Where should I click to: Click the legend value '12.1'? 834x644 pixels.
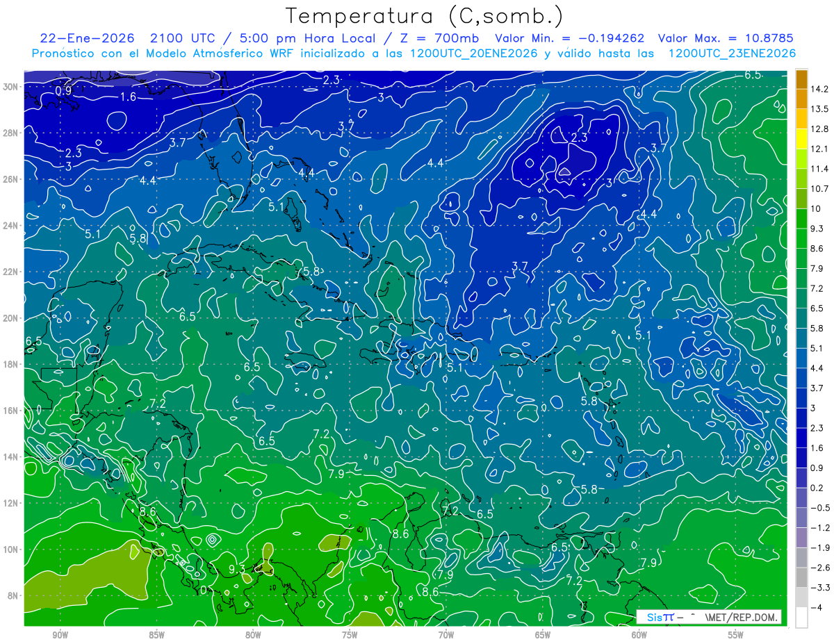(818, 149)
